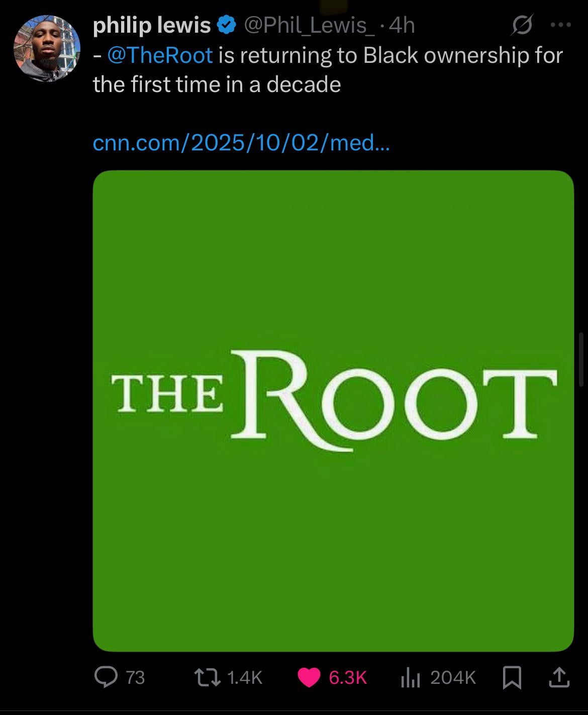Screen dimensions: 588x715
Task: Click the 6.3K likes count
Action: coord(348,678)
